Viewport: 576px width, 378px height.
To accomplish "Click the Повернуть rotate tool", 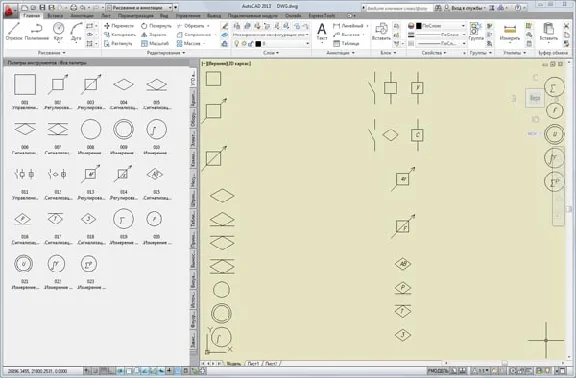I will point(156,26).
